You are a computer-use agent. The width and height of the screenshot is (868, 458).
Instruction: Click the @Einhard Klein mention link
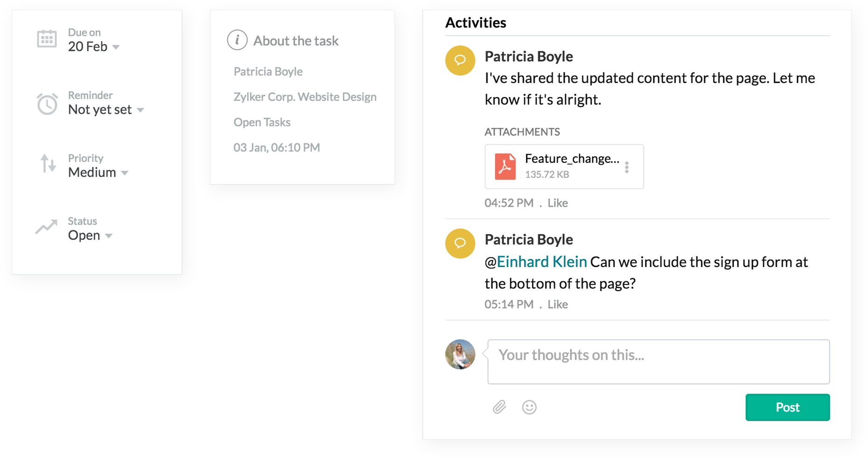(x=541, y=262)
